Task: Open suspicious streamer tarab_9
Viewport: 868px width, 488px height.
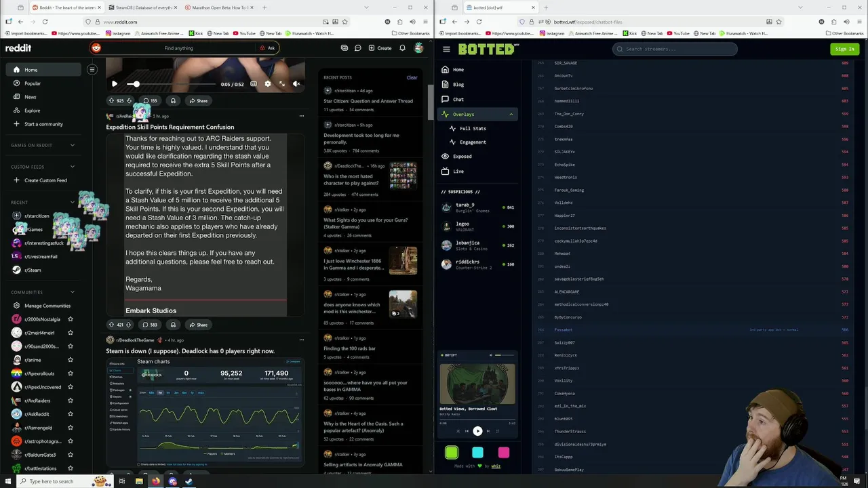Action: pyautogui.click(x=477, y=207)
